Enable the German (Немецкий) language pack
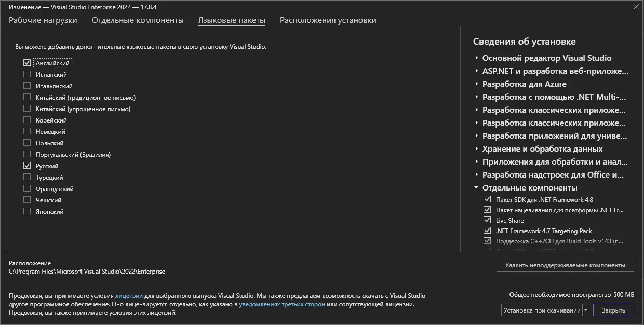The height and width of the screenshot is (325, 644). [x=27, y=131]
